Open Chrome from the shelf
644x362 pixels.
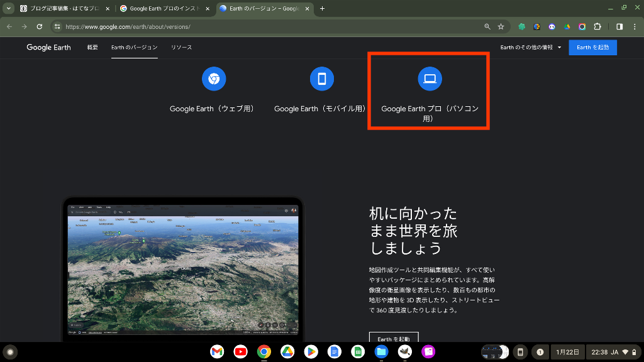tap(264, 352)
